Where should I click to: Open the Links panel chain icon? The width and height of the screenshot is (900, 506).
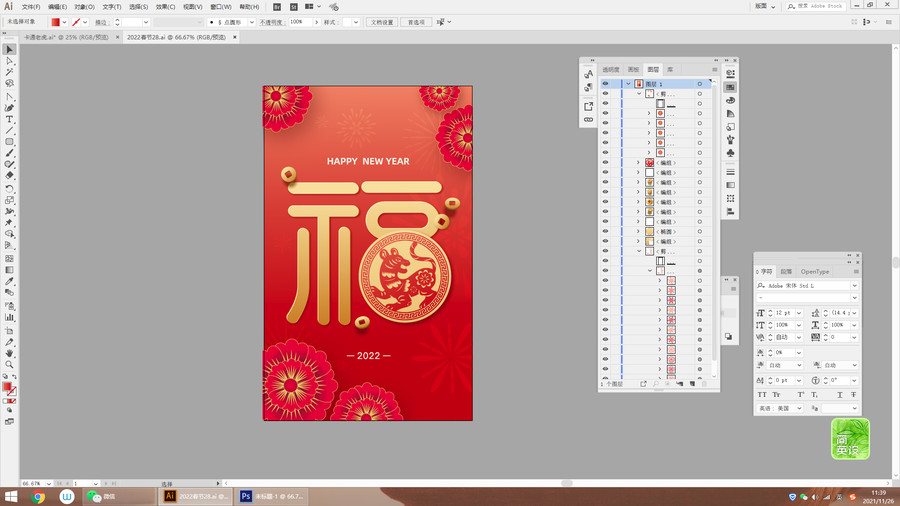[x=588, y=119]
